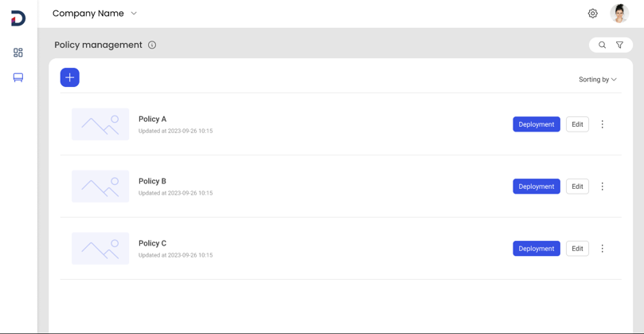Click Deployment button for Policy A

click(537, 124)
